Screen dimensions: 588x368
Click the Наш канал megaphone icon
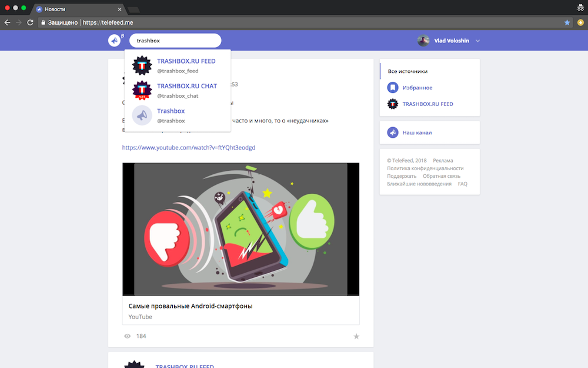[393, 132]
